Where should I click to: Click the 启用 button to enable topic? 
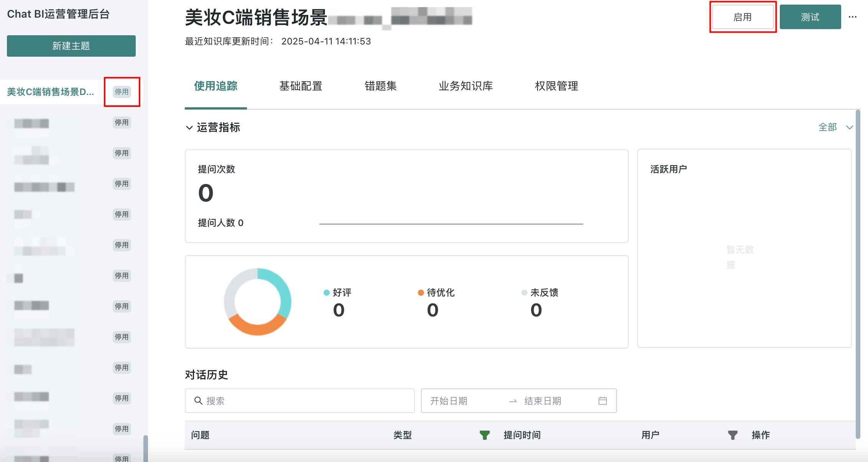point(743,17)
